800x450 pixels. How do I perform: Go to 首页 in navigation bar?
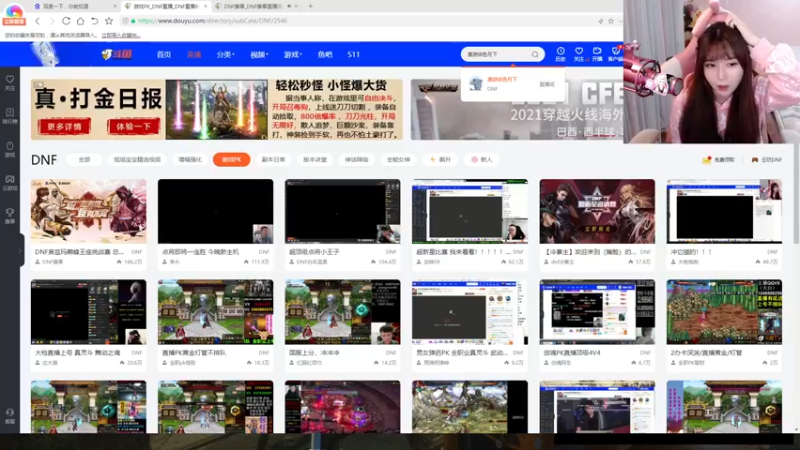[164, 54]
